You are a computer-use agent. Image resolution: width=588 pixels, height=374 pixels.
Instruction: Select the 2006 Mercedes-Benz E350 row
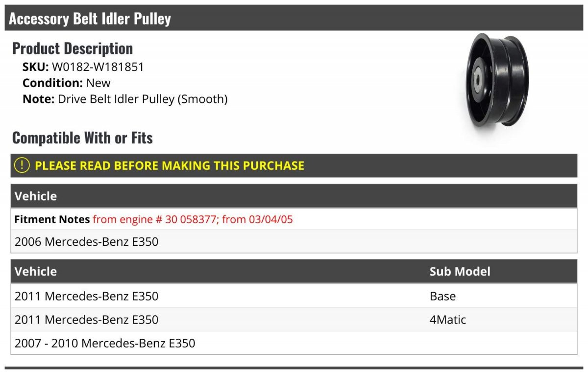tap(87, 241)
